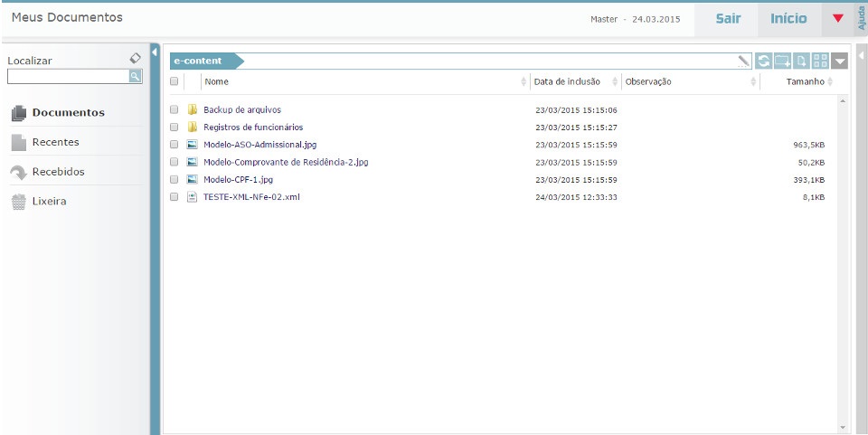Viewport: 868px width, 435px height.
Task: Check the box for Backup de arquivos
Action: [x=175, y=110]
